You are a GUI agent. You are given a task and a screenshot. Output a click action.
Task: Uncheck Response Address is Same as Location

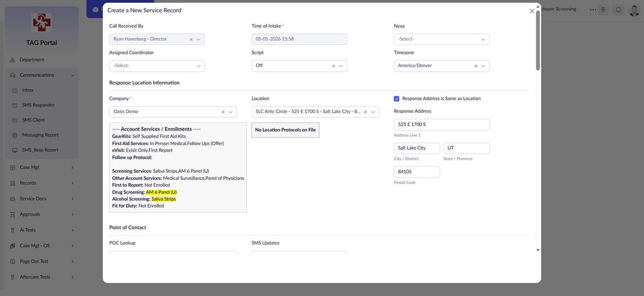396,99
